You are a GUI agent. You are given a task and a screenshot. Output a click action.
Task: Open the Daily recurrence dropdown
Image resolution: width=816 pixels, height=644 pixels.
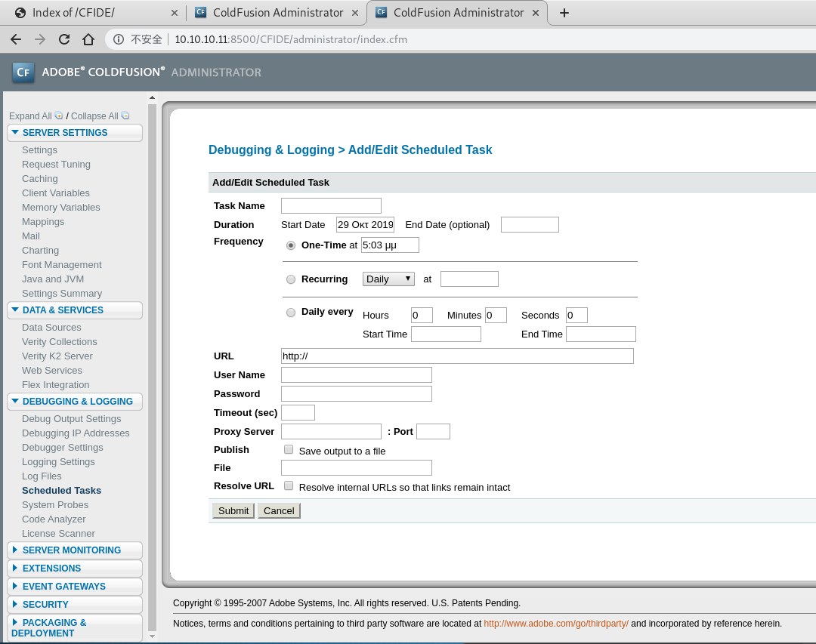tap(388, 279)
